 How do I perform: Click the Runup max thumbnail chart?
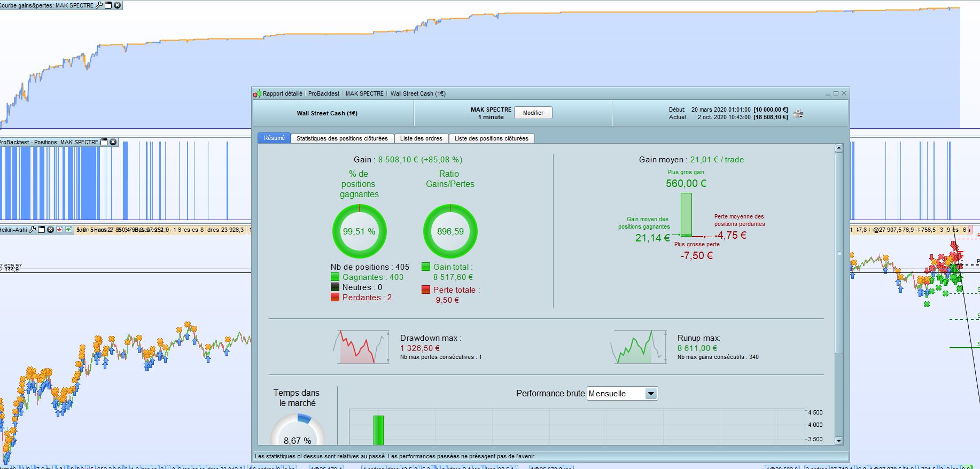point(639,347)
